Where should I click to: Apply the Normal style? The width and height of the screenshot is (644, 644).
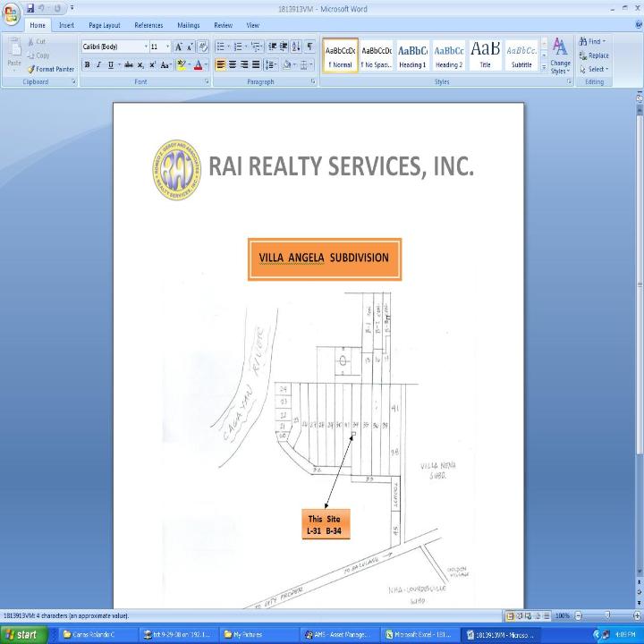pyautogui.click(x=341, y=55)
